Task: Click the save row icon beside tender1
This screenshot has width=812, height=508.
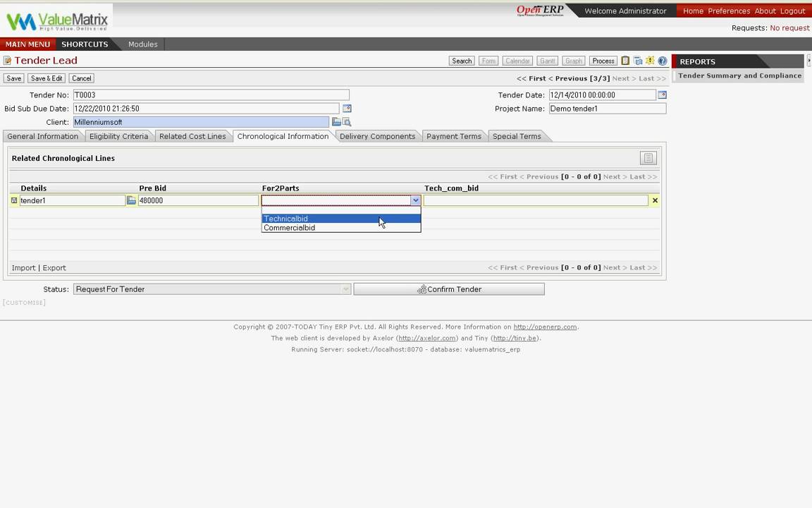Action: pos(14,200)
